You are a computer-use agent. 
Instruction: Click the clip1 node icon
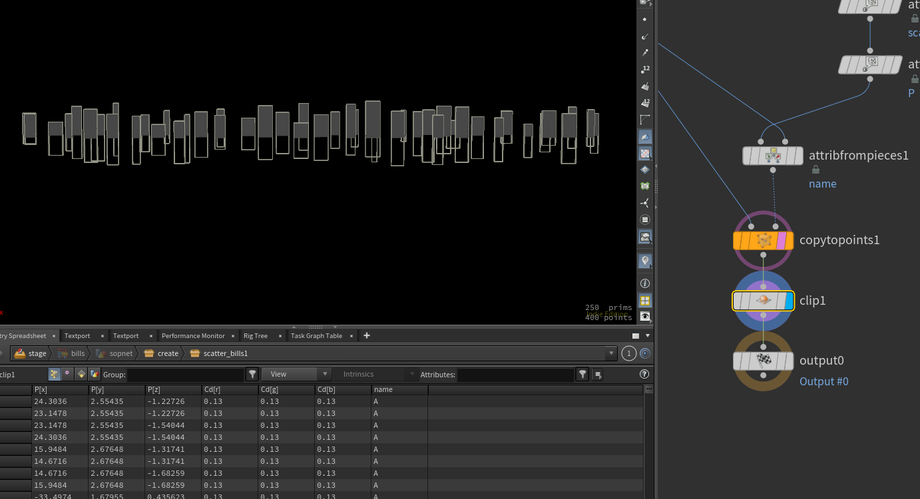point(763,300)
